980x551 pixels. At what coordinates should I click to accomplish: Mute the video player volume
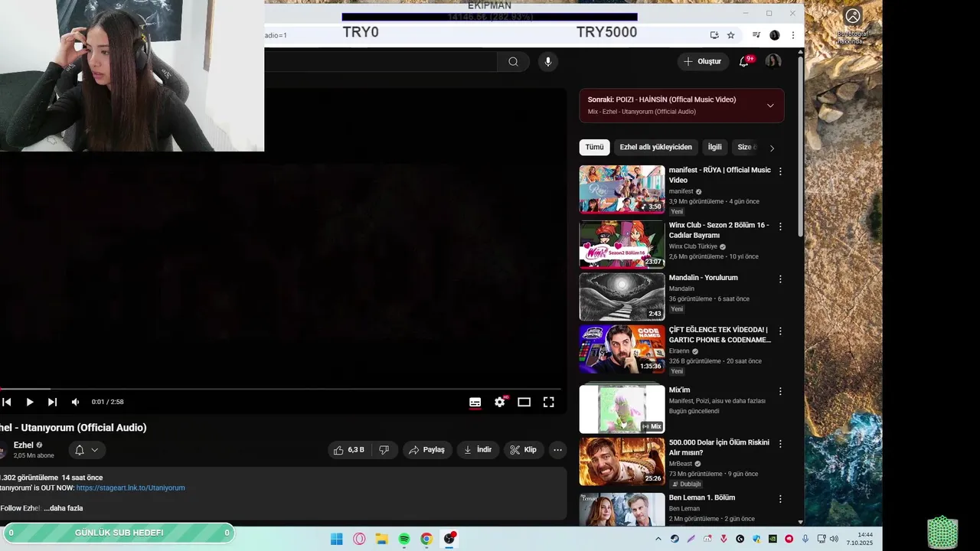[x=75, y=402]
